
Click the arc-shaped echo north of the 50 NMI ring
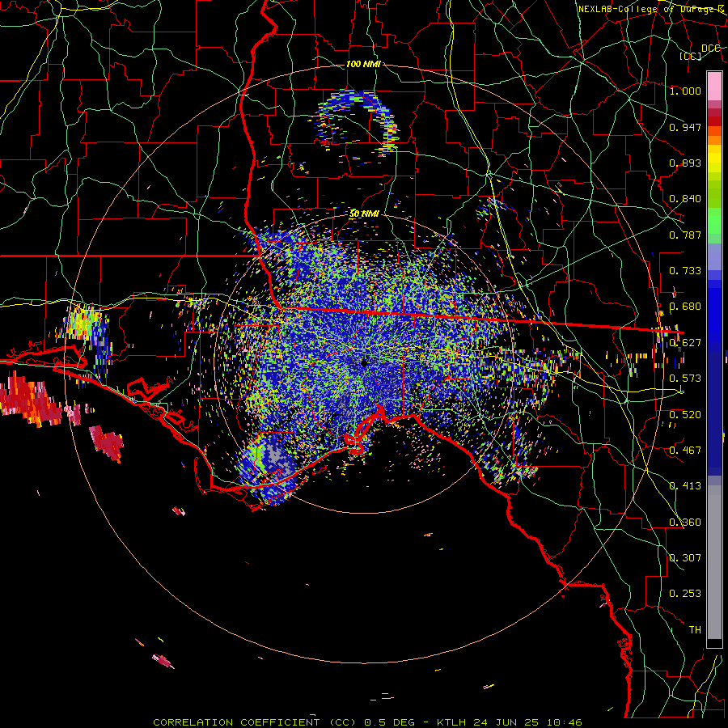[x=358, y=121]
